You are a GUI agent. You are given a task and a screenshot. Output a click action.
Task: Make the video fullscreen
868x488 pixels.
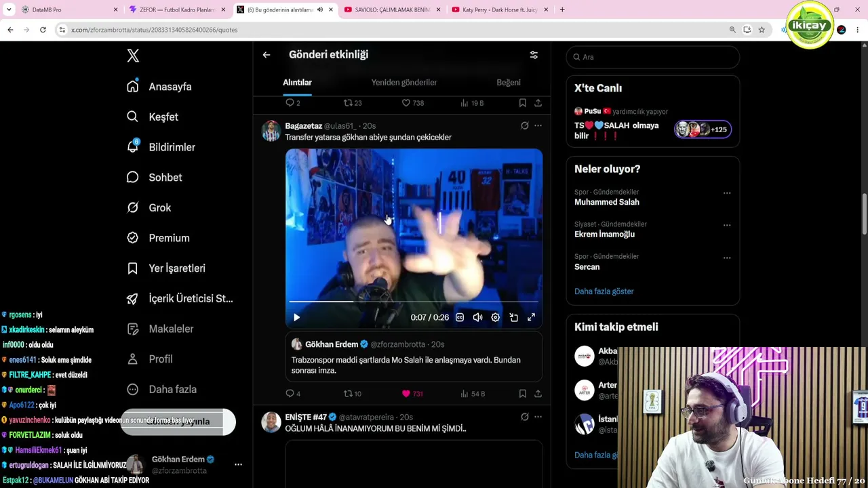531,317
